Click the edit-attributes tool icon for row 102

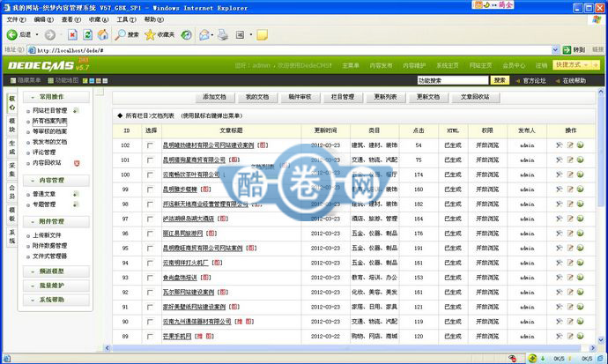(x=560, y=145)
